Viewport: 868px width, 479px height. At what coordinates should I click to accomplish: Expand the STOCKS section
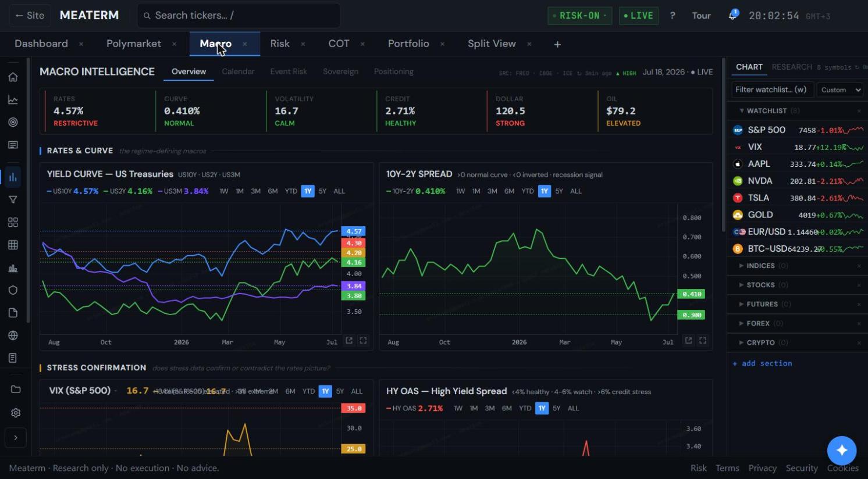pyautogui.click(x=741, y=285)
